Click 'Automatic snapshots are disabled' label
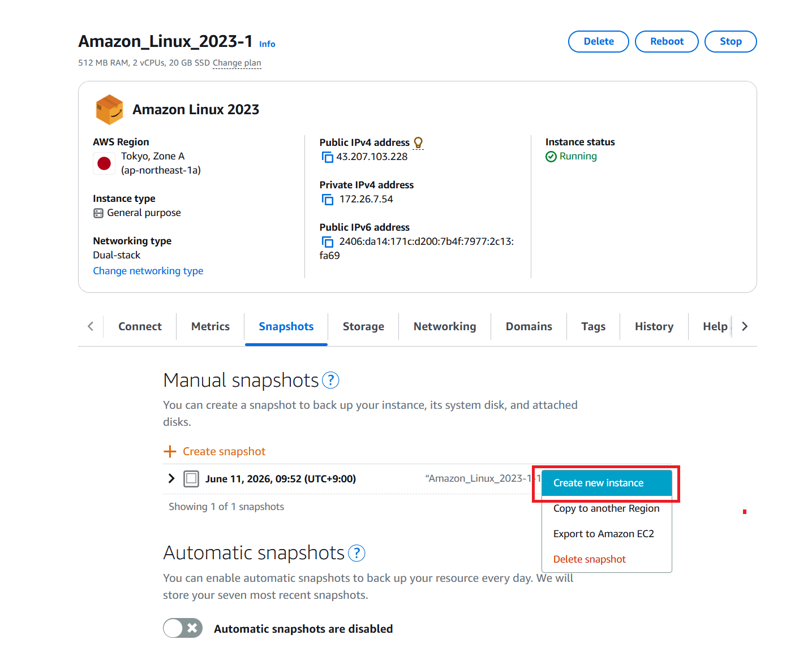Screen dimensions: 812x648 coord(303,629)
